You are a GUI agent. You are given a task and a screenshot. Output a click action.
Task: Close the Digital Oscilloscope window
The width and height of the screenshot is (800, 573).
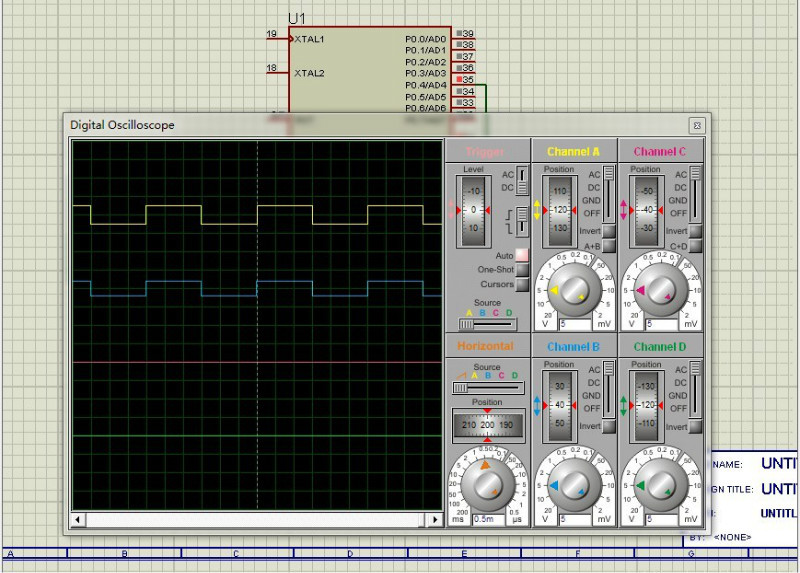[697, 125]
